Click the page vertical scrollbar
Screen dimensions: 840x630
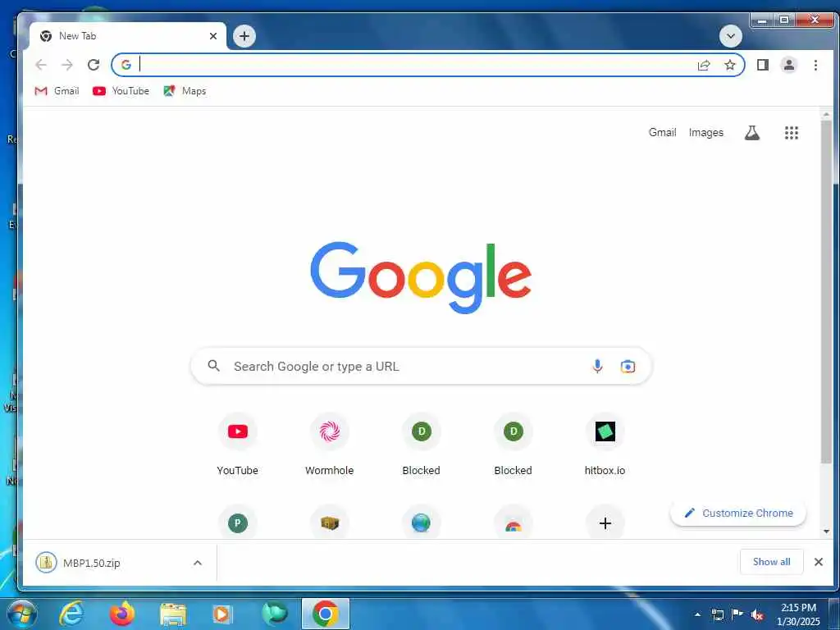coord(826,292)
